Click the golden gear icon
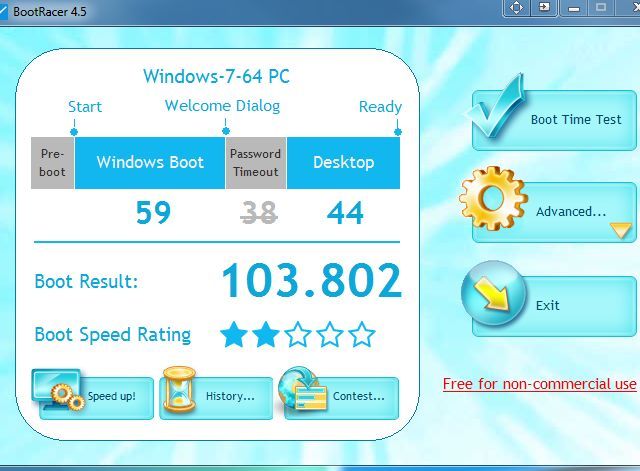This screenshot has width=640, height=471. pos(493,198)
